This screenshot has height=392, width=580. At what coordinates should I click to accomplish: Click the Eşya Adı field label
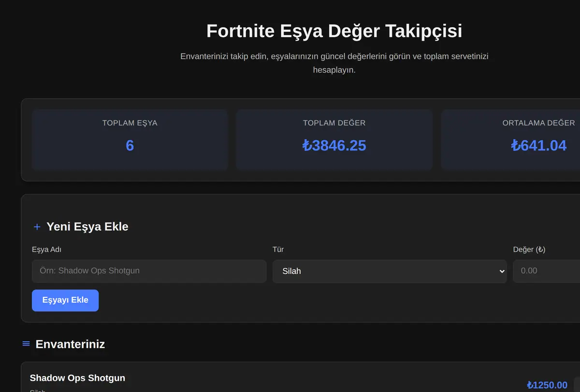click(46, 249)
